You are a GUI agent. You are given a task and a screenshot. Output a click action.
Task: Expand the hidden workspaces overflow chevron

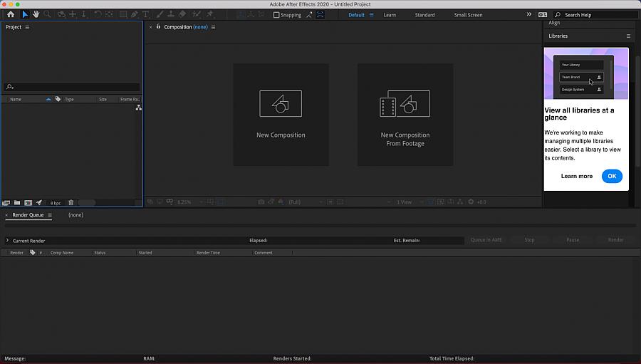click(528, 14)
